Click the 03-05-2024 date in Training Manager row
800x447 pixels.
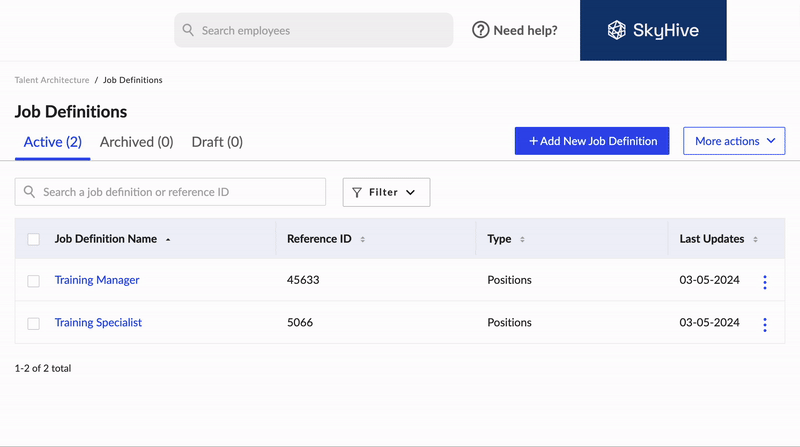point(709,280)
